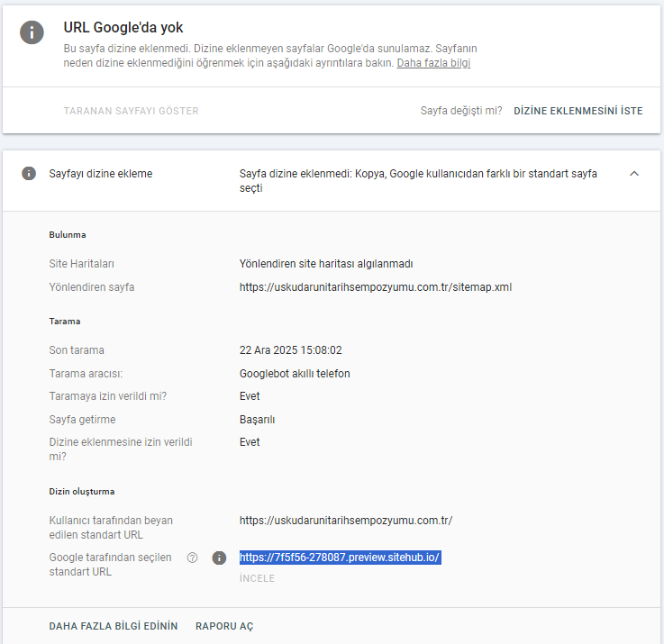Screen dimensions: 664x644
Task: Click the info icon beside URL Google'da yok
Action: [x=32, y=32]
